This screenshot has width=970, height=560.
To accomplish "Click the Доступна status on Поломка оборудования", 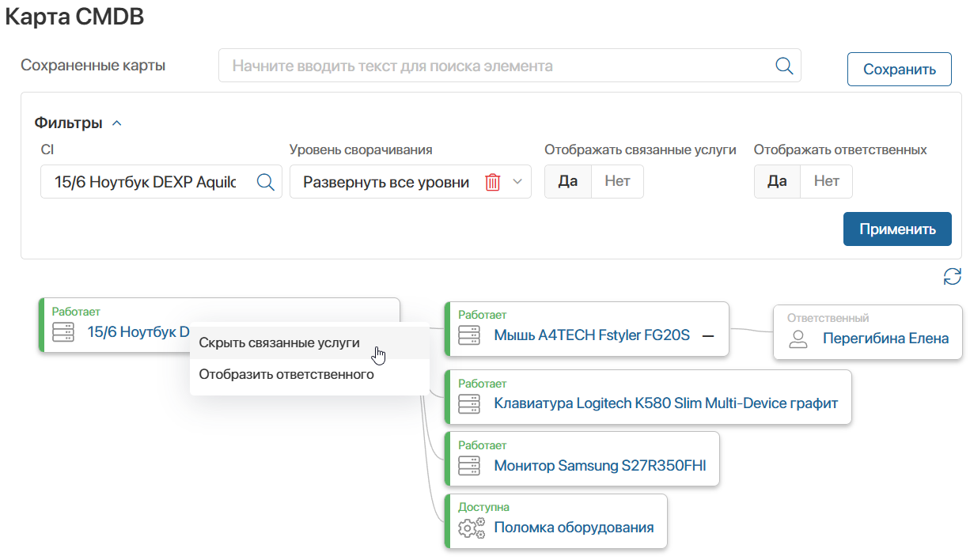I will [x=484, y=507].
